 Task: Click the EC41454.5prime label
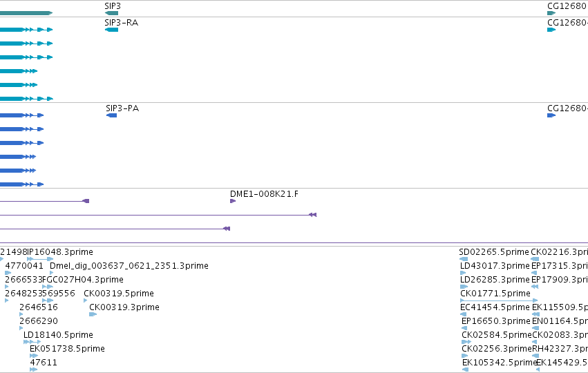click(x=495, y=307)
